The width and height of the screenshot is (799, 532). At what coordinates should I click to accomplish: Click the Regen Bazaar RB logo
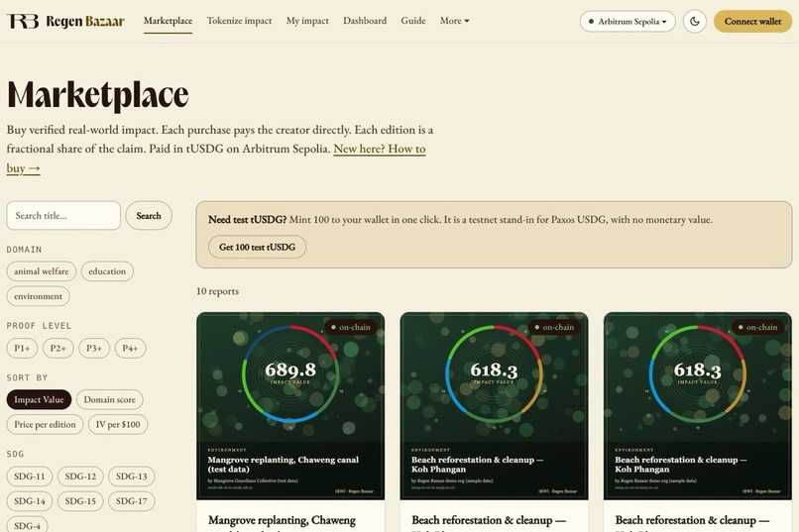click(x=65, y=21)
